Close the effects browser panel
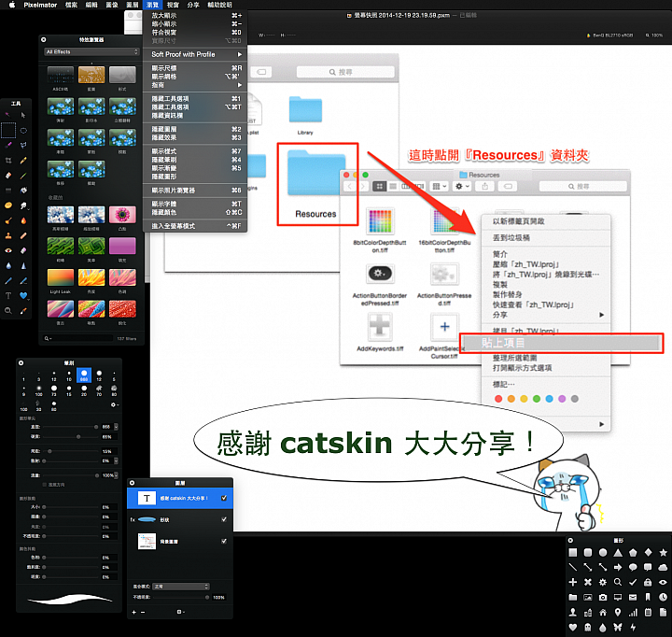The height and width of the screenshot is (637, 672). point(43,39)
